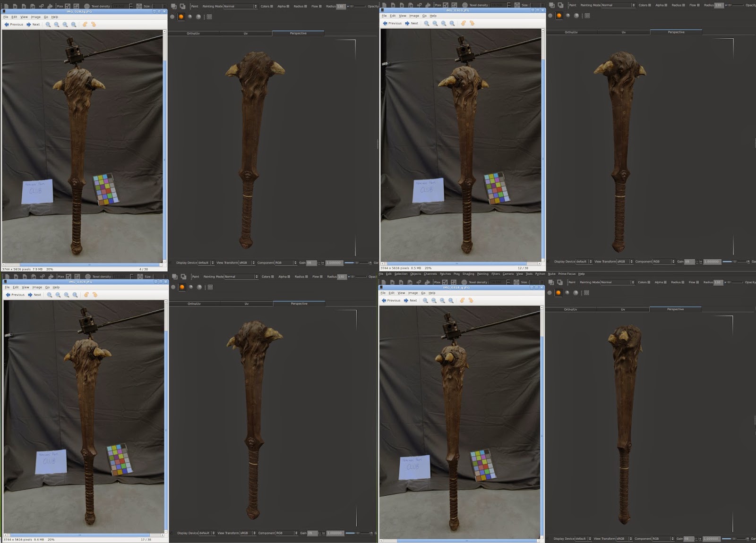
Task: Click the rotate-left icon in IMG_0309 viewer
Action: tap(87, 295)
